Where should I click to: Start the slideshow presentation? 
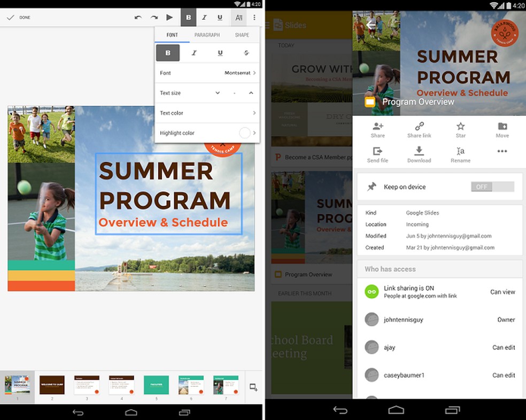[x=169, y=17]
